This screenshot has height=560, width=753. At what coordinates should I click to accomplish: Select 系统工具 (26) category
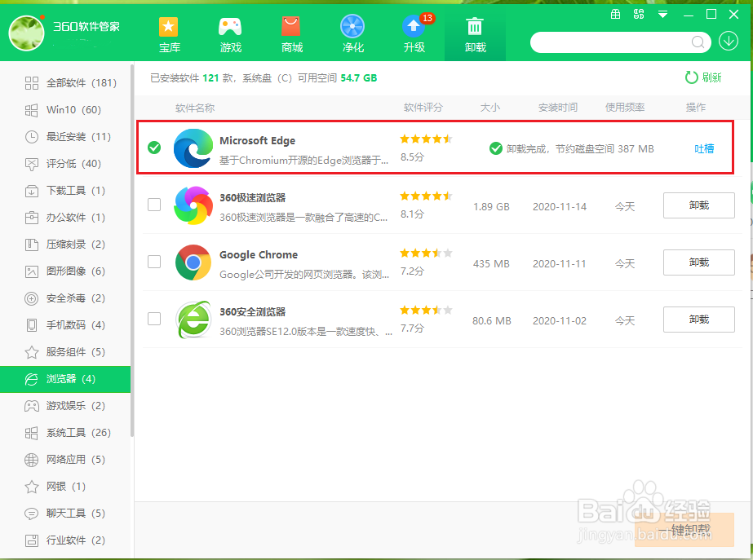(65, 433)
